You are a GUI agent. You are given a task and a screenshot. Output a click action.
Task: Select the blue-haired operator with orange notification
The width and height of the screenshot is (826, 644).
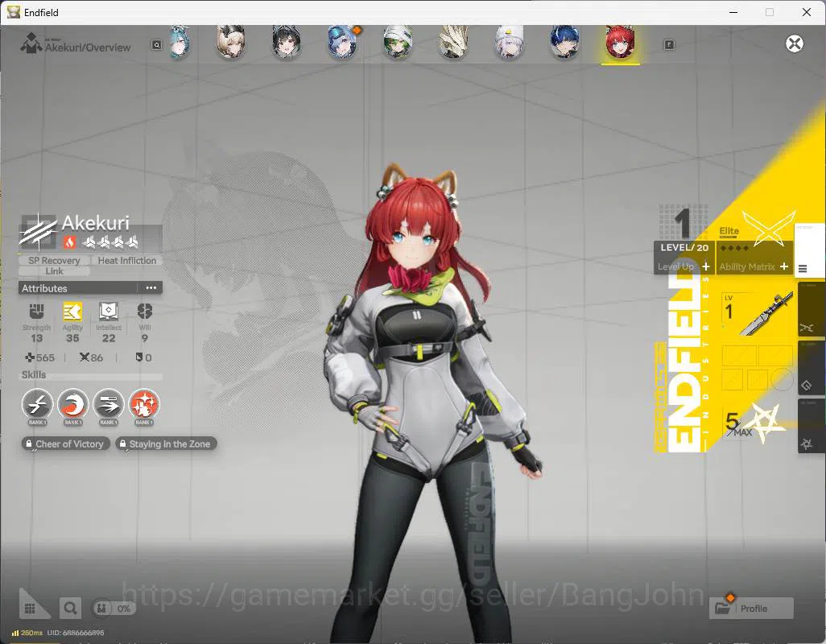(342, 42)
